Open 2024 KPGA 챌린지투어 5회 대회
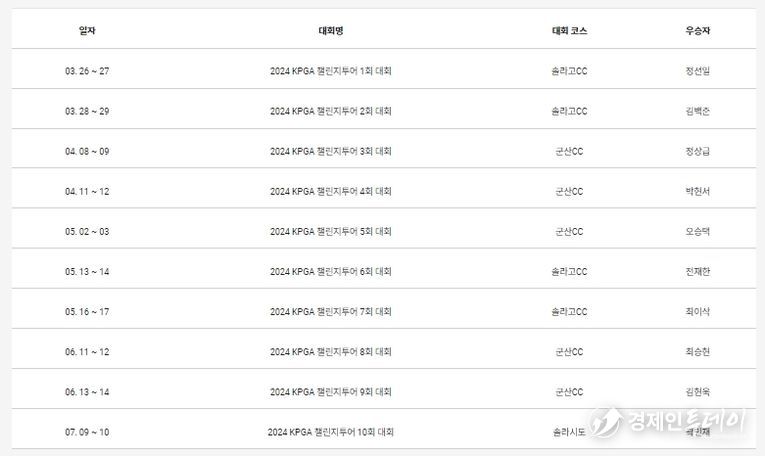 pyautogui.click(x=331, y=232)
